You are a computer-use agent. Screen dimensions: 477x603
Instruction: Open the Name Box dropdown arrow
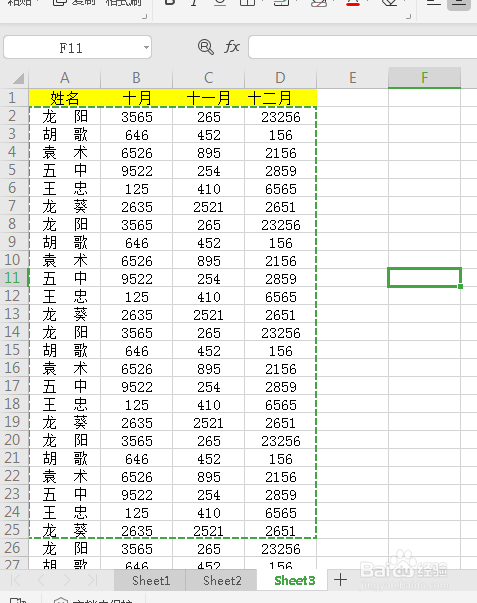[x=146, y=48]
